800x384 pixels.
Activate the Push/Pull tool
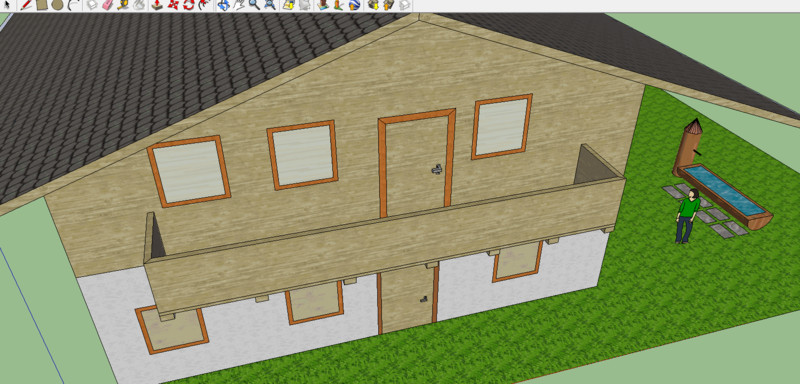coord(157,5)
